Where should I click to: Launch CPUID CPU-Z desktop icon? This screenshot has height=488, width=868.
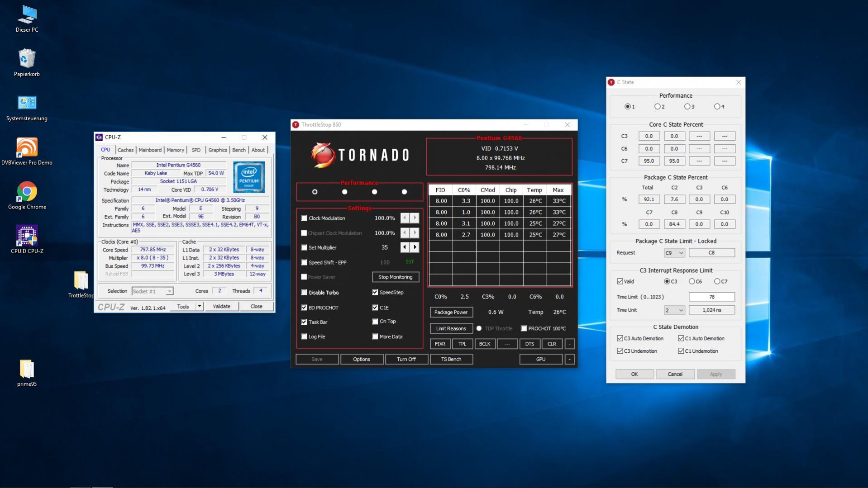tap(27, 240)
